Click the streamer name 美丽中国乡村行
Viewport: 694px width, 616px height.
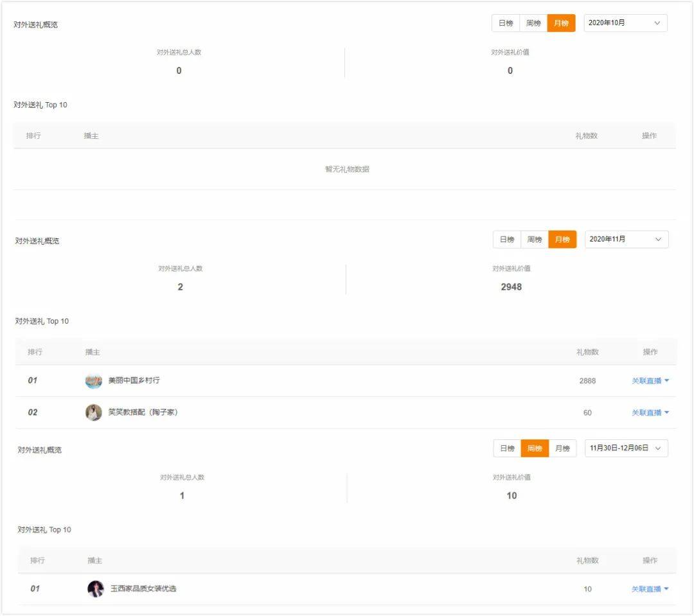coord(134,380)
